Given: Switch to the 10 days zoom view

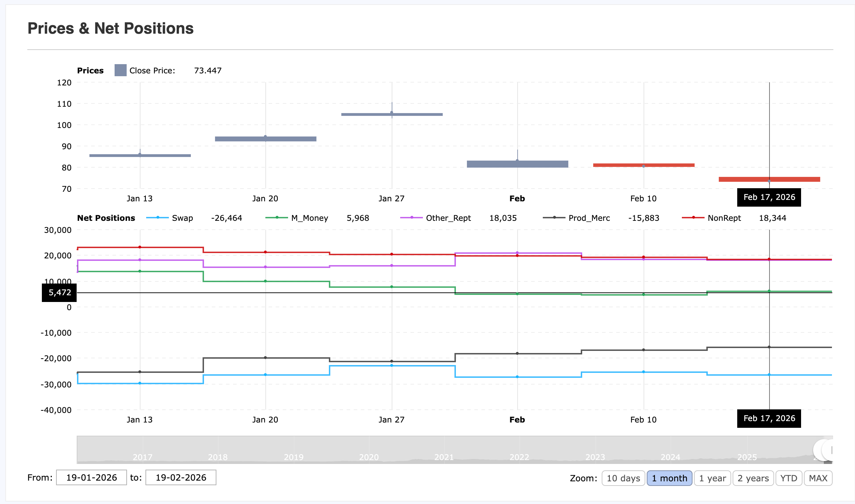Looking at the screenshot, I should point(623,478).
